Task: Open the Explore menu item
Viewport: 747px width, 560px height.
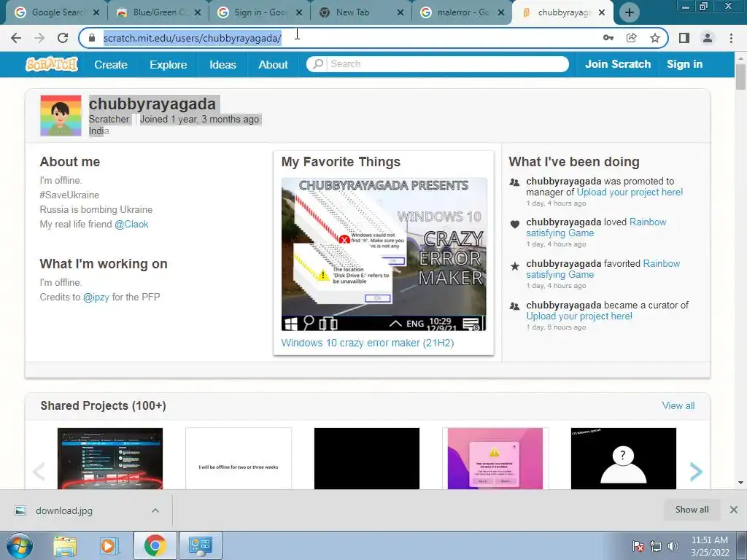Action: [x=169, y=64]
